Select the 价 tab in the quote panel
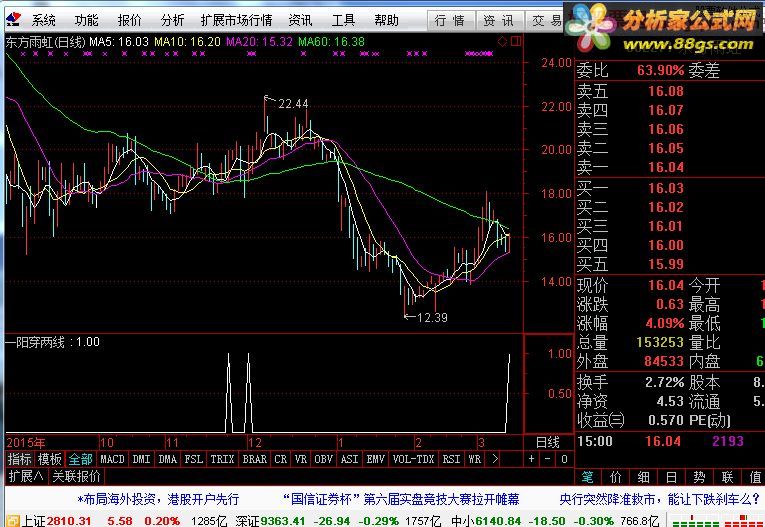This screenshot has height=527, width=765. point(616,477)
